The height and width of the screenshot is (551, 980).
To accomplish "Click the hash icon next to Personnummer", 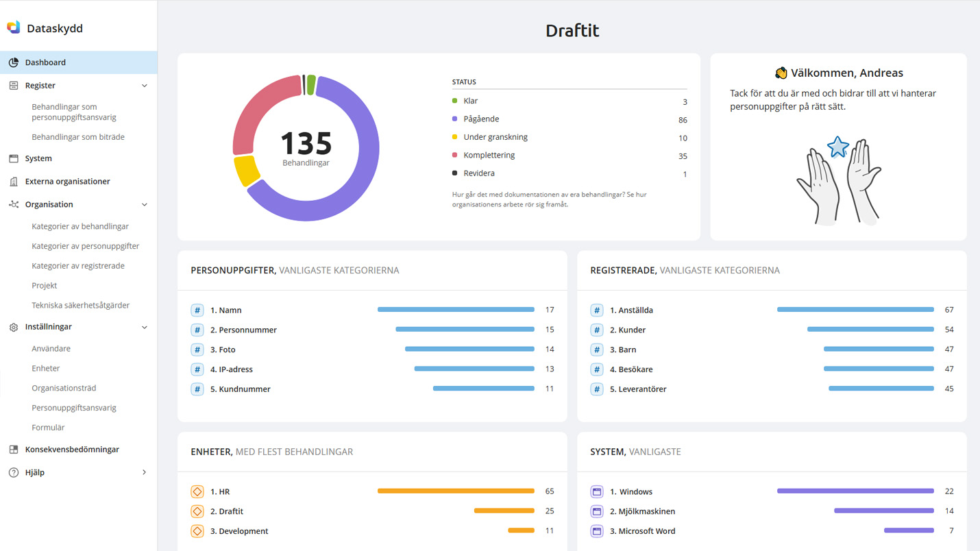I will tap(197, 330).
